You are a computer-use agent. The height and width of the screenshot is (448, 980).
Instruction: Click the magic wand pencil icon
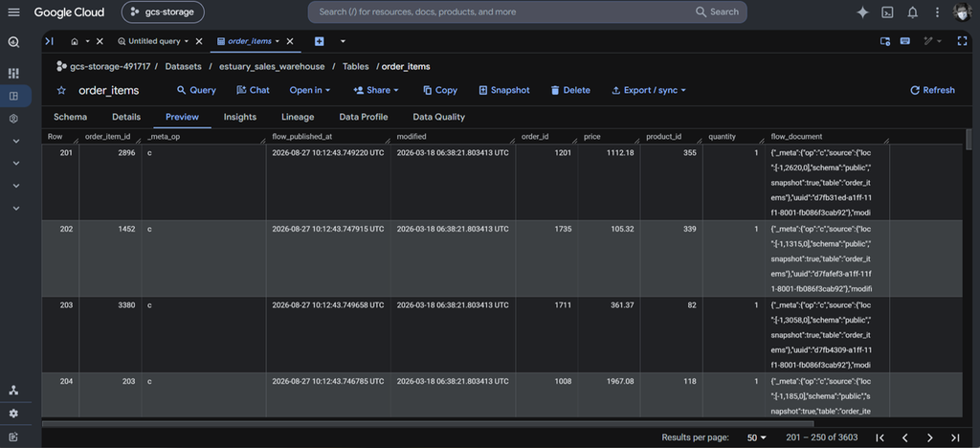point(928,41)
